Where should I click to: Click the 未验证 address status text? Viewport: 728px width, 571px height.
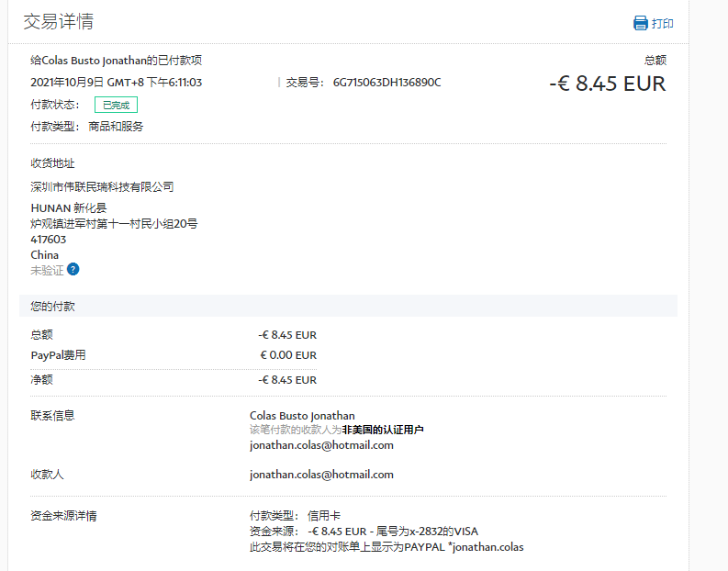pos(47,270)
